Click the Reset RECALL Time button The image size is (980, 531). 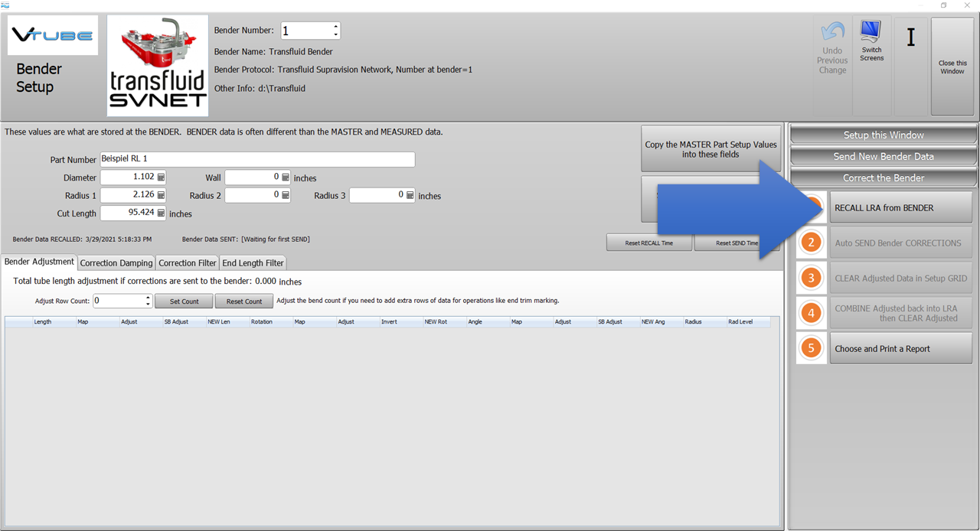[649, 243]
